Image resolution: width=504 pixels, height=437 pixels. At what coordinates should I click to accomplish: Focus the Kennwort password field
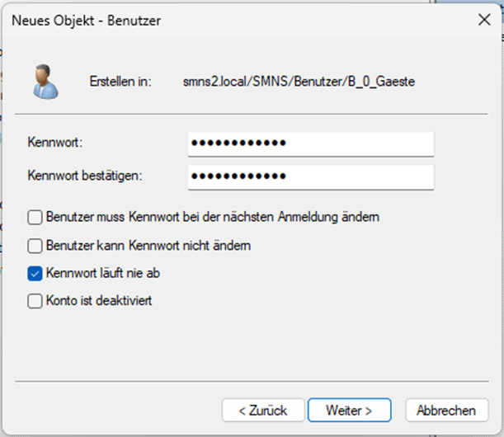310,143
